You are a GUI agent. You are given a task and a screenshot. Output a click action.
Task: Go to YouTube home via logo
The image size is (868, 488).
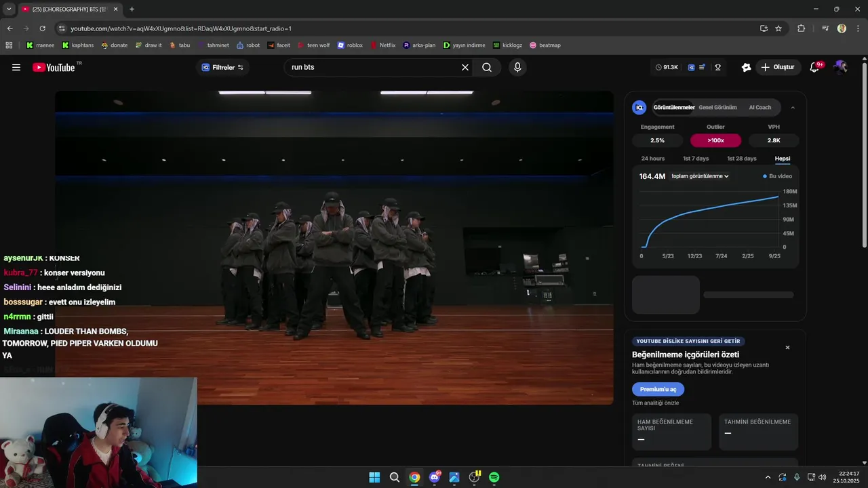pyautogui.click(x=54, y=67)
